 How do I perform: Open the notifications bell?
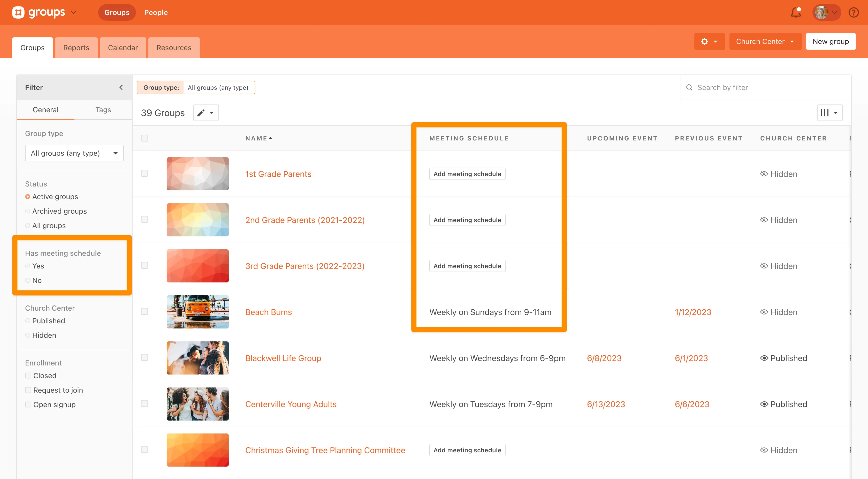coord(796,12)
